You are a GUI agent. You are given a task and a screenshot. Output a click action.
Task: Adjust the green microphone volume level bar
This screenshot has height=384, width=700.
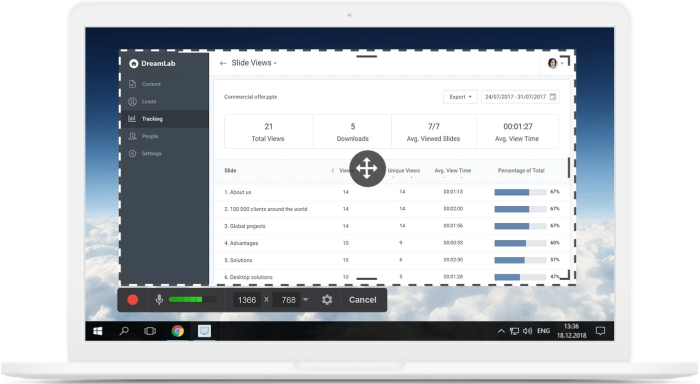point(192,300)
